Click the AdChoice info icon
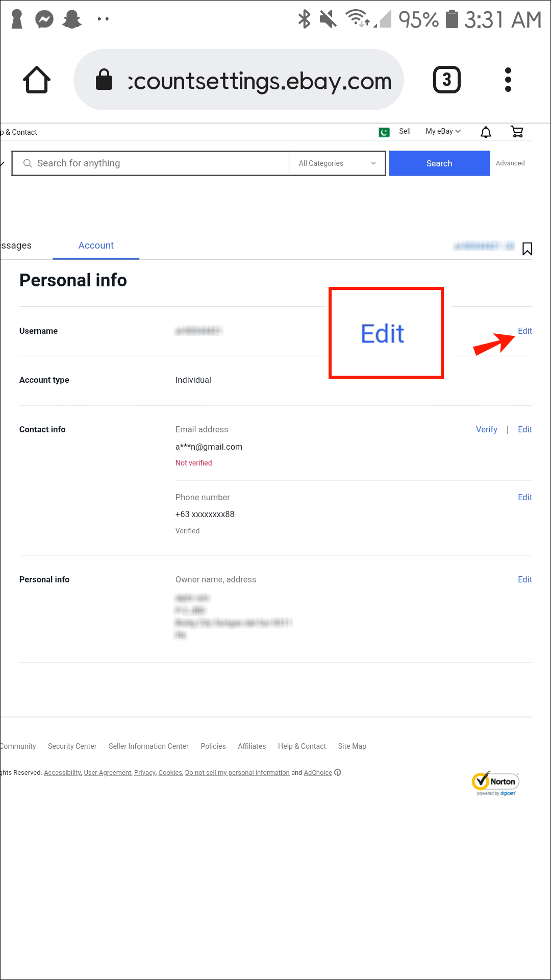 click(338, 772)
